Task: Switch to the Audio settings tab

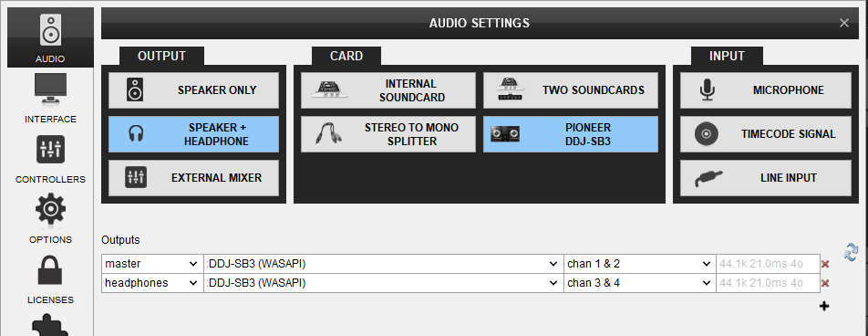Action: tap(50, 37)
